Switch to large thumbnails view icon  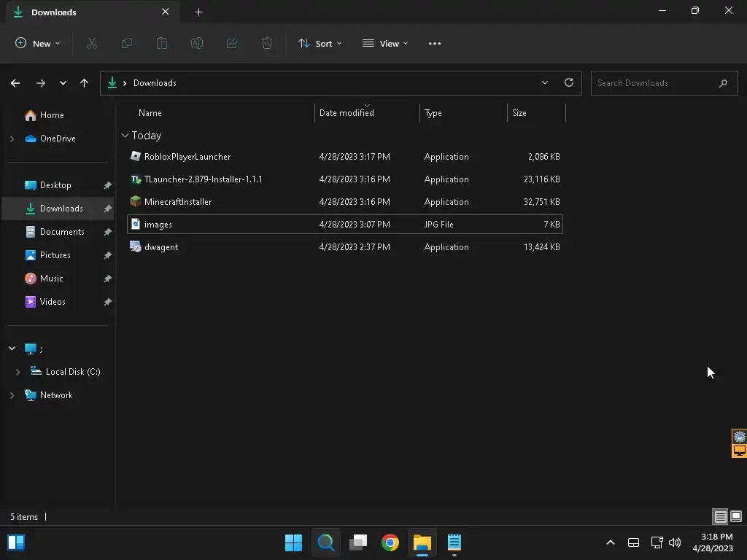click(736, 516)
